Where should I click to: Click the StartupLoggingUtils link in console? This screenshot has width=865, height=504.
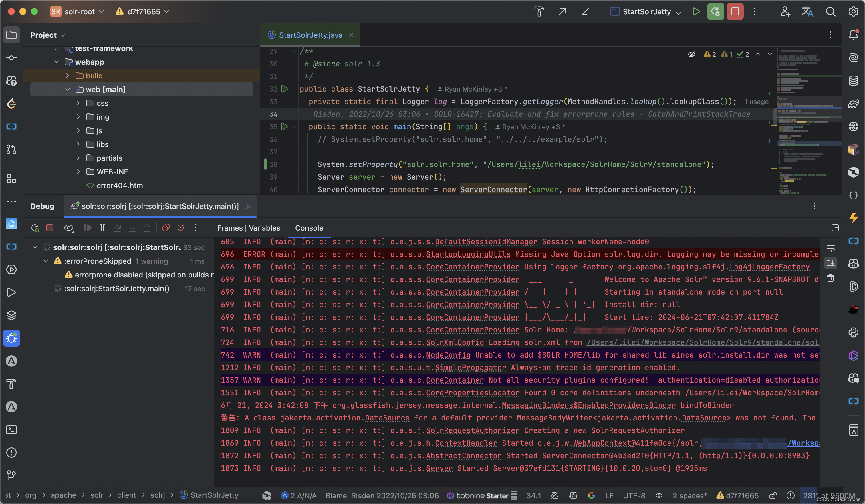[x=468, y=254]
